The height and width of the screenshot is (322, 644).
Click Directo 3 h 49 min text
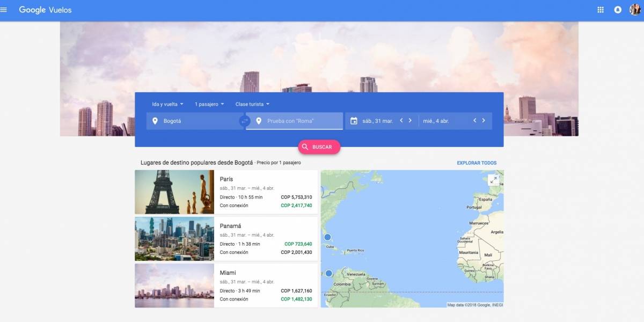point(240,291)
